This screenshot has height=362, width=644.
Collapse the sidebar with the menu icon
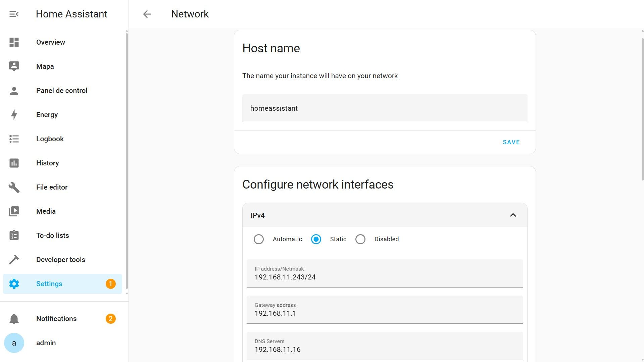point(14,14)
